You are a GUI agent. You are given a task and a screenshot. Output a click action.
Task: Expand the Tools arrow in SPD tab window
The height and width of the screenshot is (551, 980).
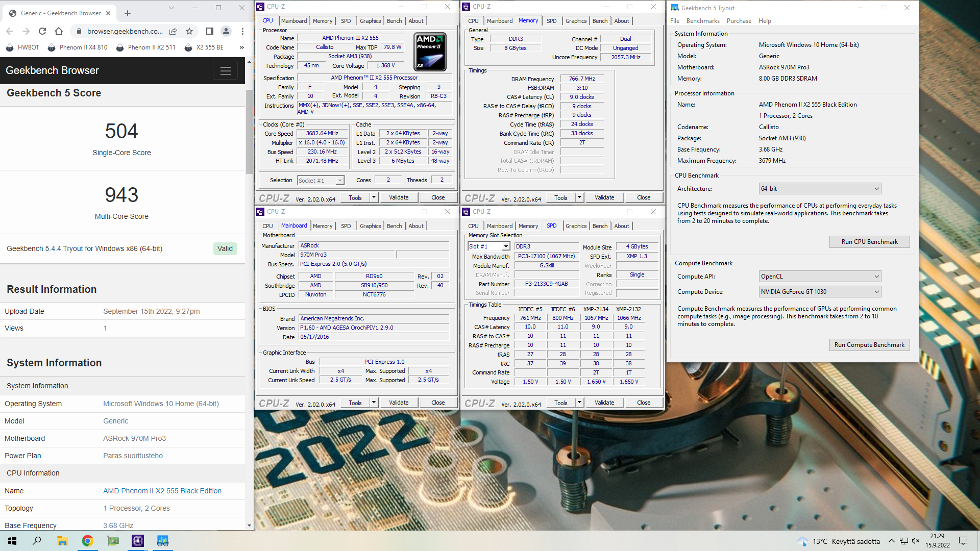click(579, 403)
